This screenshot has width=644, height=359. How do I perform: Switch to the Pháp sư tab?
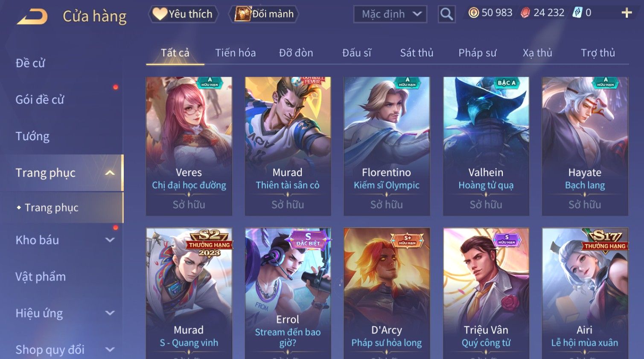click(x=477, y=53)
